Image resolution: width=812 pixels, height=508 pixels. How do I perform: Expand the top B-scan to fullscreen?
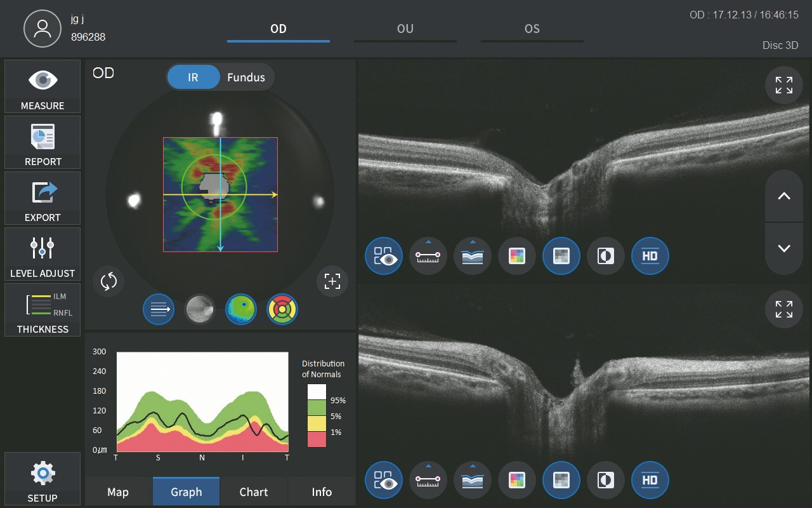[783, 85]
